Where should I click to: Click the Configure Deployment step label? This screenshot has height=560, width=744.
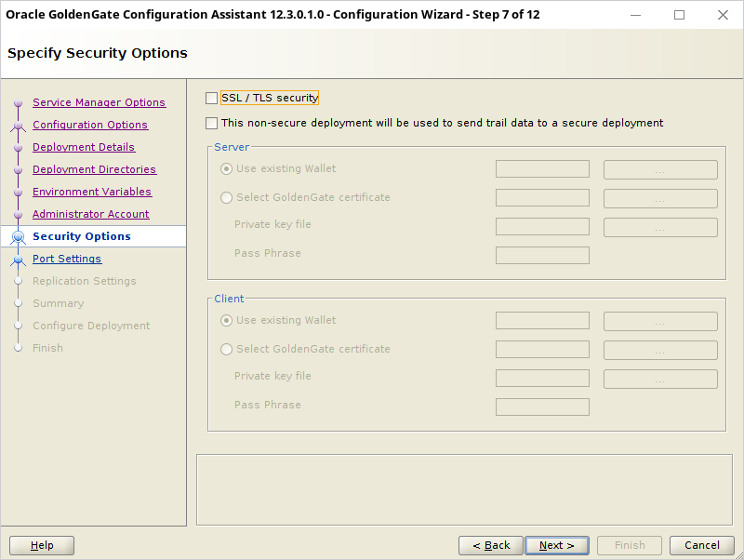[91, 326]
